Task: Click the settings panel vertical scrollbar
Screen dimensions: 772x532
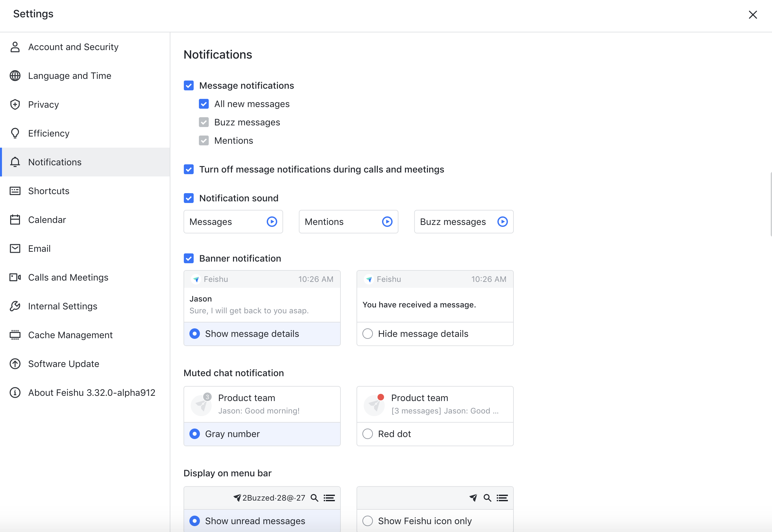Action: 771,204
